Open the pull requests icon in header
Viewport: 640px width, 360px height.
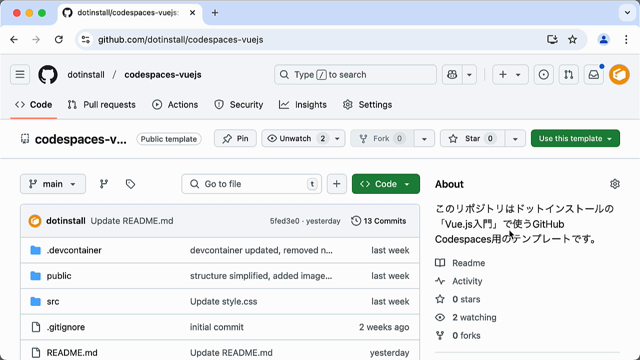point(569,75)
